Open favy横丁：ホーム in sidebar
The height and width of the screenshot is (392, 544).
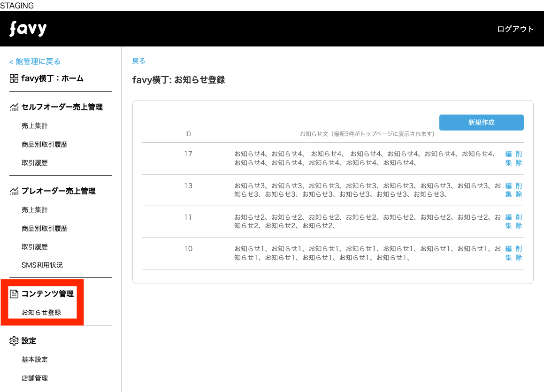(x=53, y=78)
